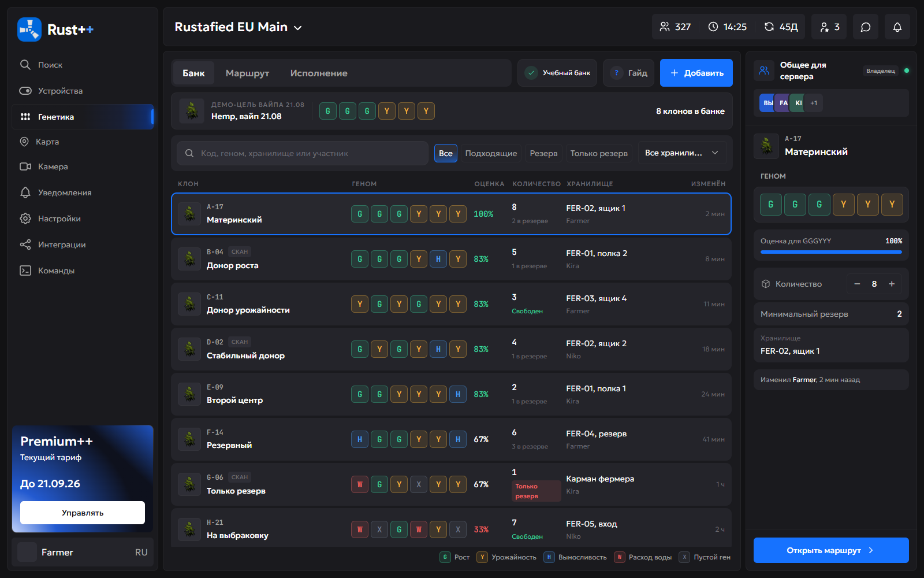Click the GGGYYY score progress bar
924x578 pixels.
pyautogui.click(x=831, y=252)
